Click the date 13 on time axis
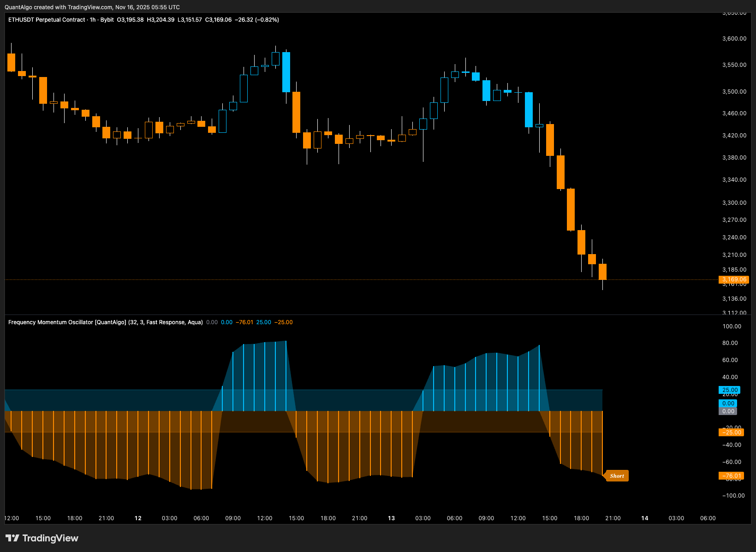The image size is (756, 552). [391, 518]
